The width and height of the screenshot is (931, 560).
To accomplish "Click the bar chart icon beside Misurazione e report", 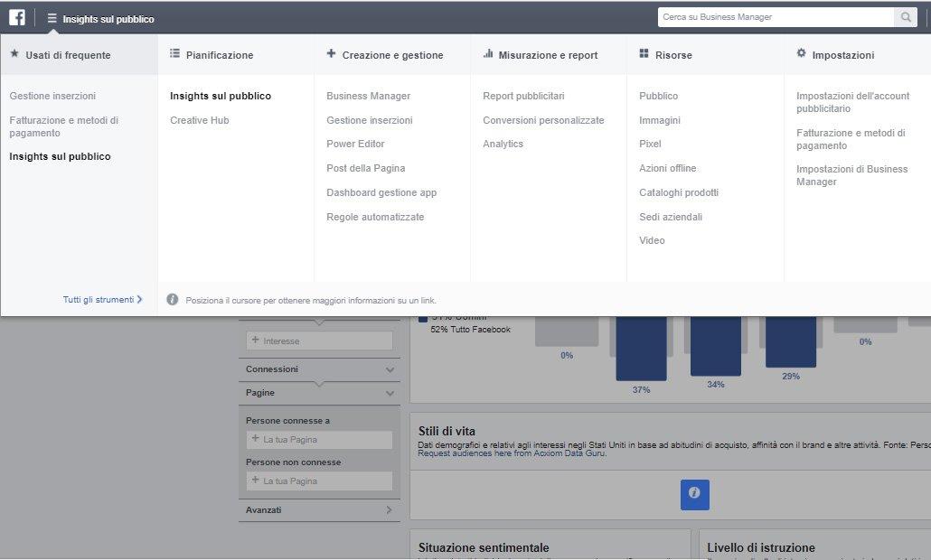I will (x=488, y=54).
